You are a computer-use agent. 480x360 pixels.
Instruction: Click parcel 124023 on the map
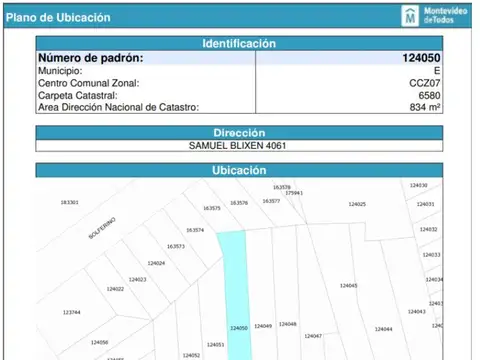[x=137, y=280]
